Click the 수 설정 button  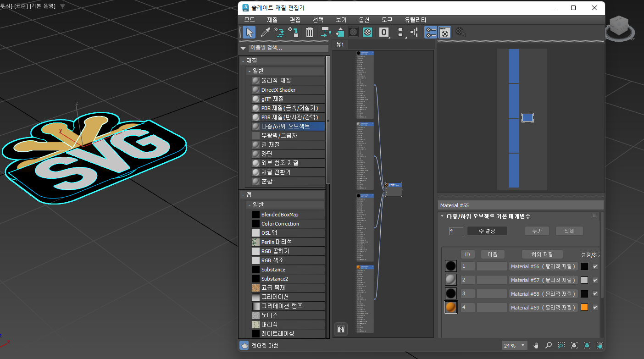click(x=487, y=231)
